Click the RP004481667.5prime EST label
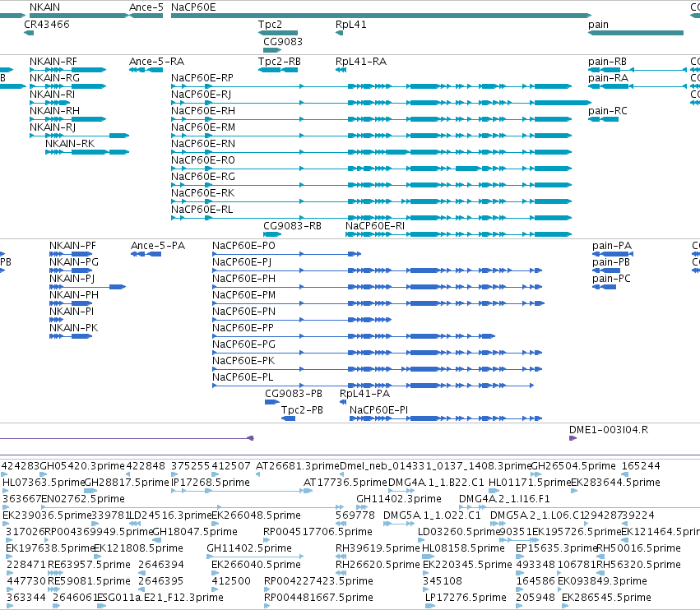This screenshot has width=700, height=610. click(319, 598)
